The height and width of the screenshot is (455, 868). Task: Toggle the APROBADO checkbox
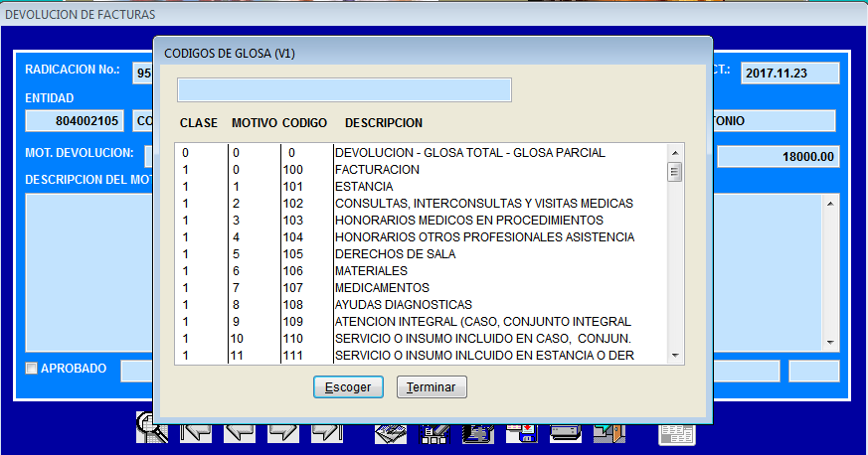point(32,369)
